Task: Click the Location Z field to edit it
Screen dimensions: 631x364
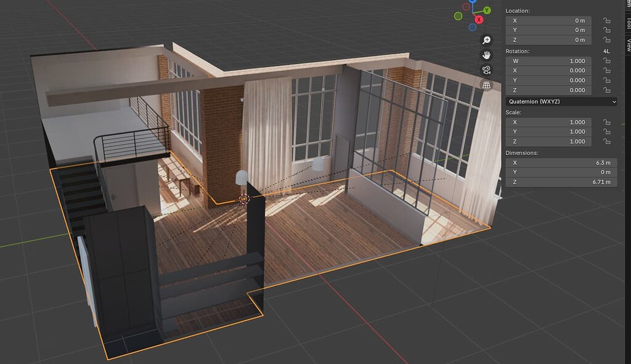Action: pyautogui.click(x=547, y=39)
